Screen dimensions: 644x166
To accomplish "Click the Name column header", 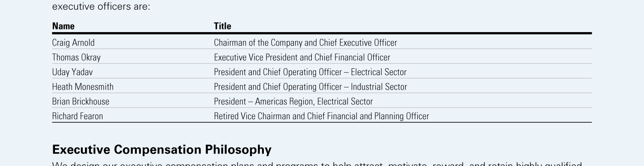I will click(x=64, y=26).
